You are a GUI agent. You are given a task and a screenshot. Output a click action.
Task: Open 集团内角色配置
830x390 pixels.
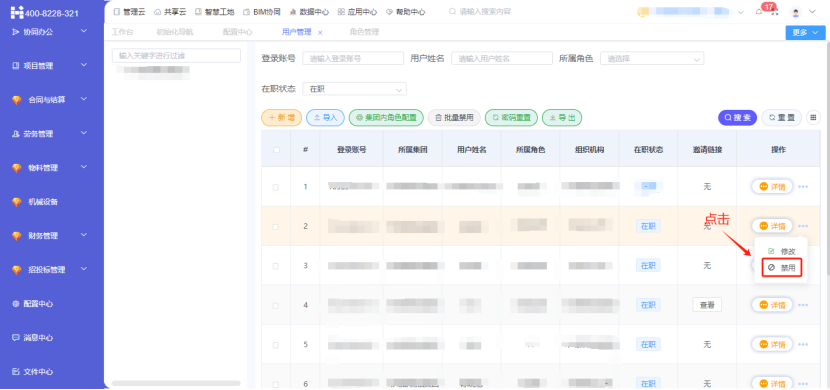[x=386, y=117]
